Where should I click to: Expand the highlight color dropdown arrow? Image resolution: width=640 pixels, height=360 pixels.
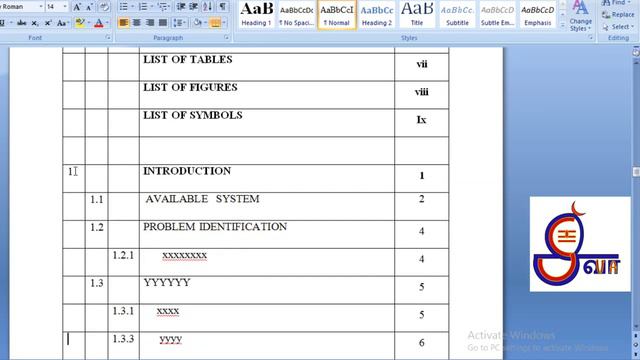pyautogui.click(x=89, y=23)
